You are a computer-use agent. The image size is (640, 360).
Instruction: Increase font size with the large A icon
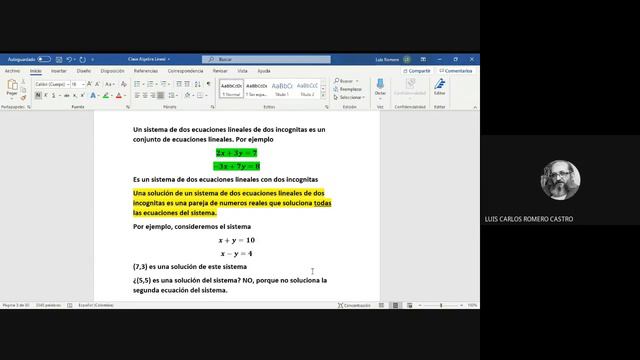(89, 84)
